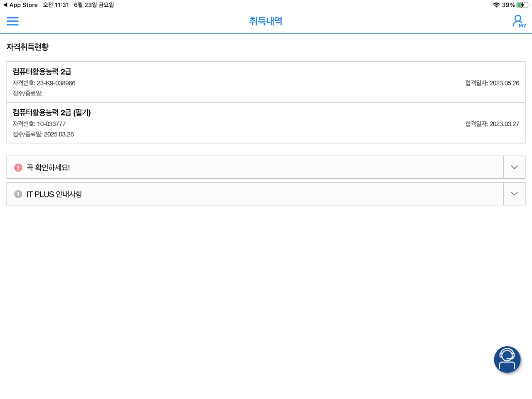Open the hamburger navigation menu
Screen dimensions: 532x399
[12, 21]
